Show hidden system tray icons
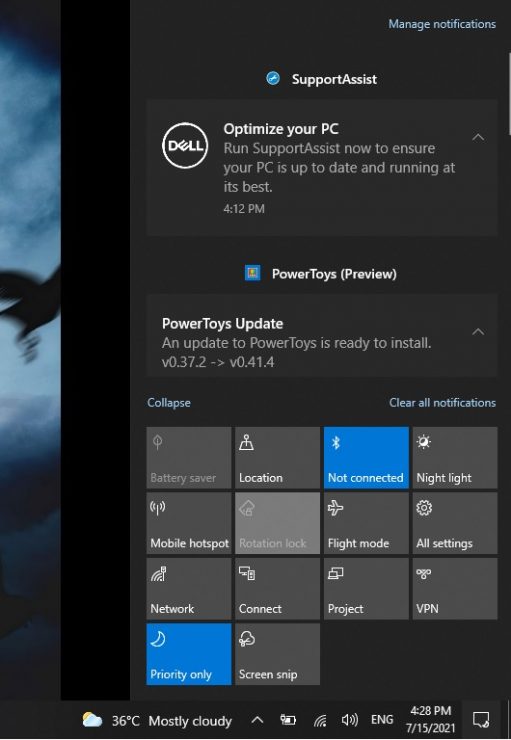Viewport: 511px width, 740px height. tap(257, 720)
